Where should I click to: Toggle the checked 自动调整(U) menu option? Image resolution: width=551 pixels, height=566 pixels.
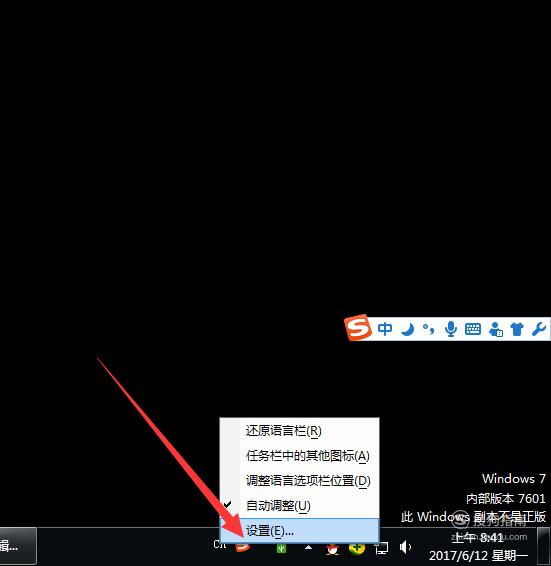point(299,505)
